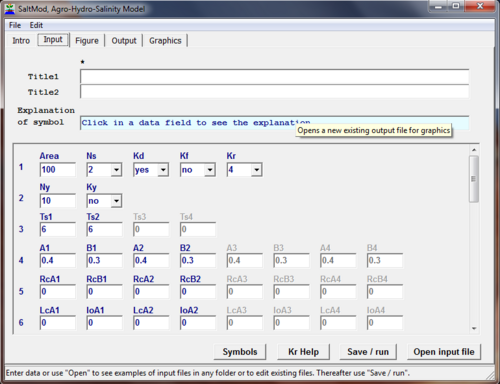Close the SaltMod window
The width and height of the screenshot is (500, 384).
480,6
